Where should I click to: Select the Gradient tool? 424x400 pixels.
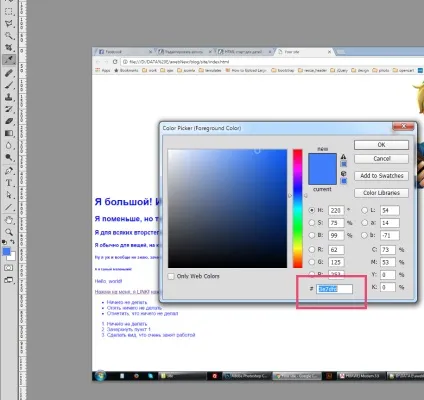[x=9, y=133]
